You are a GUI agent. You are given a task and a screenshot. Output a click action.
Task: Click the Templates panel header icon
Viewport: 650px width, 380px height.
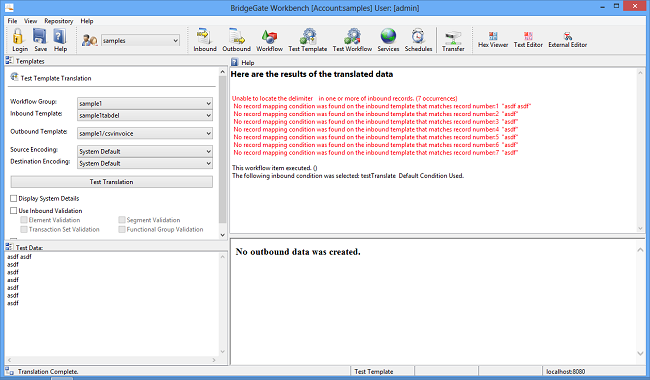9,61
